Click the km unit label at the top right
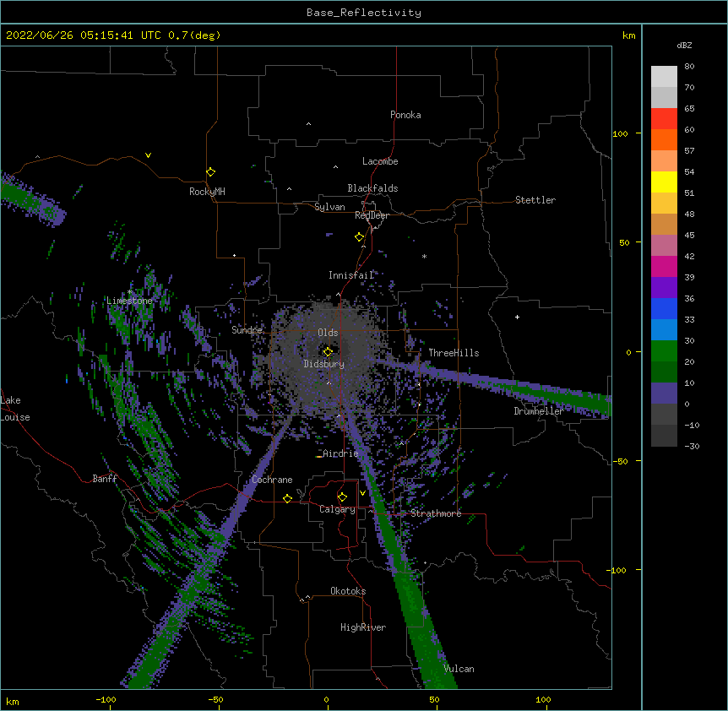This screenshot has height=711, width=728. click(x=628, y=35)
